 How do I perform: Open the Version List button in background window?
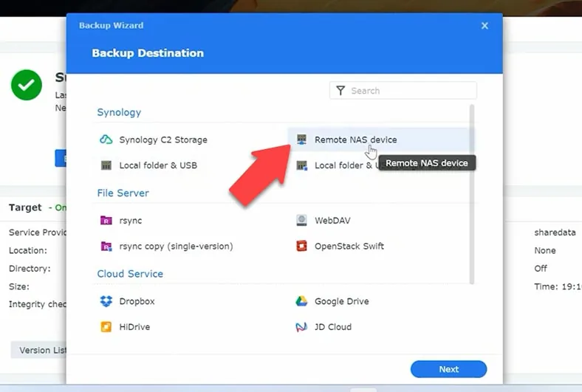click(x=39, y=350)
